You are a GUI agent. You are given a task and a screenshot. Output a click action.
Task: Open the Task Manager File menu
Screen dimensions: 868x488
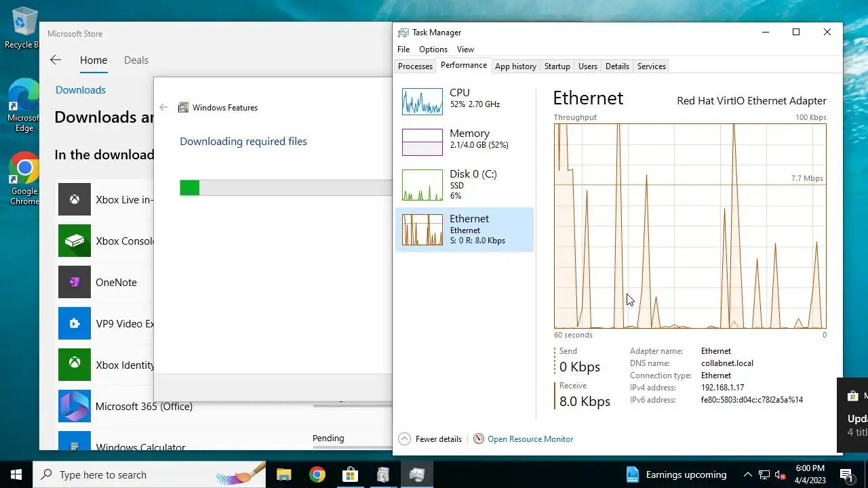[403, 49]
